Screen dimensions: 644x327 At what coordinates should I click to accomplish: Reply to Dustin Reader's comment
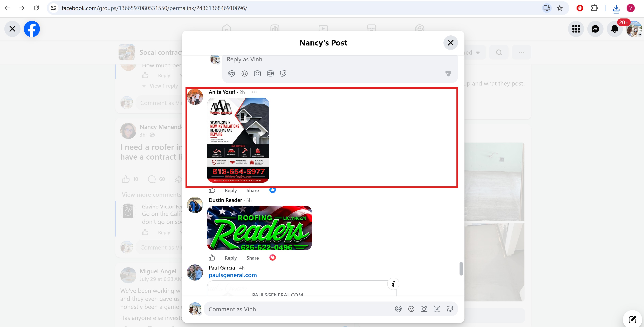click(x=230, y=258)
